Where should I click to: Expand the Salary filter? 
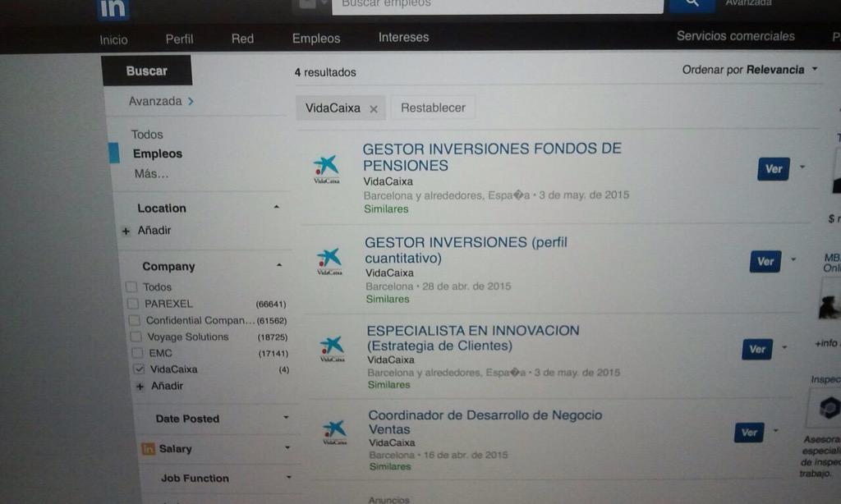(287, 447)
